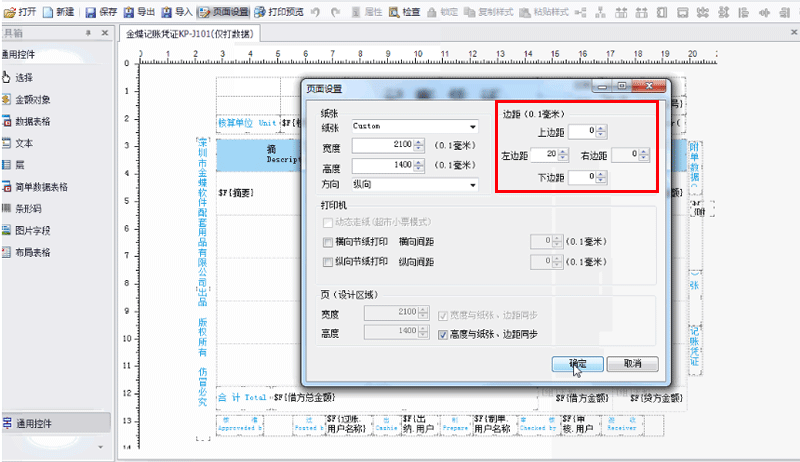Click the 横向间距 value field

(541, 241)
